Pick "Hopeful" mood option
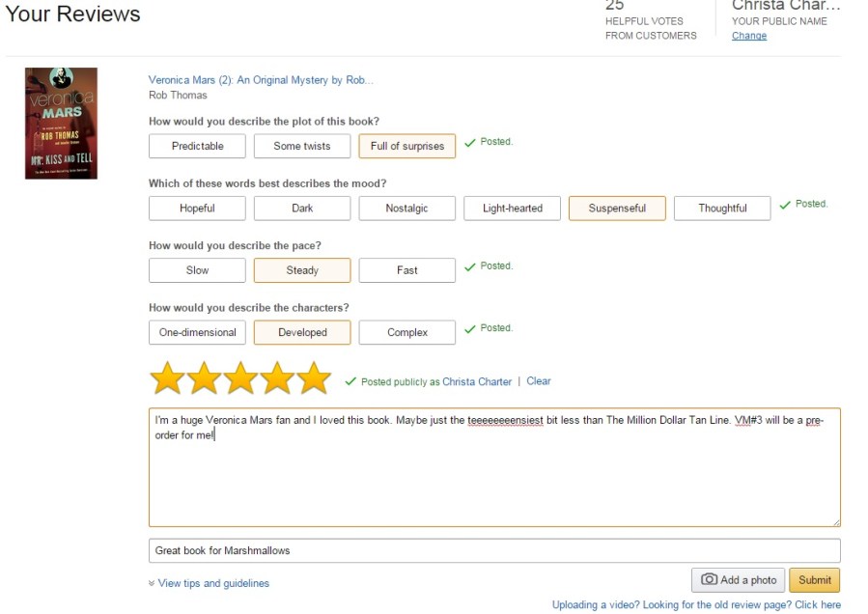 pyautogui.click(x=197, y=208)
